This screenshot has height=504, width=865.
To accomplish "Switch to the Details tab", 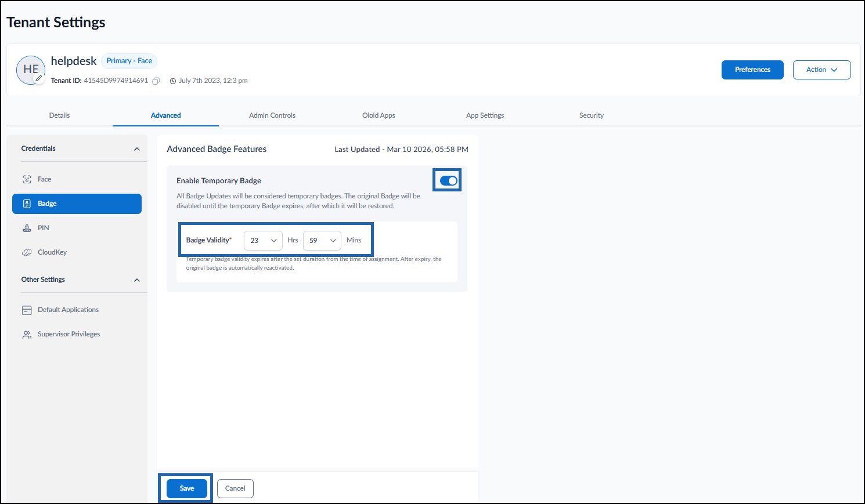I will [x=59, y=115].
